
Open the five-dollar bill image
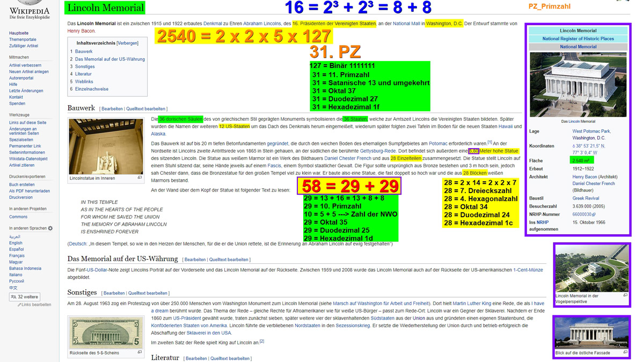(106, 333)
